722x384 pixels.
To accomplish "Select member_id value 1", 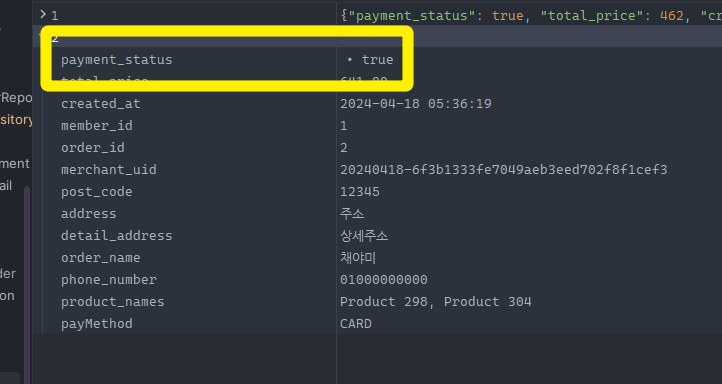I will 344,126.
